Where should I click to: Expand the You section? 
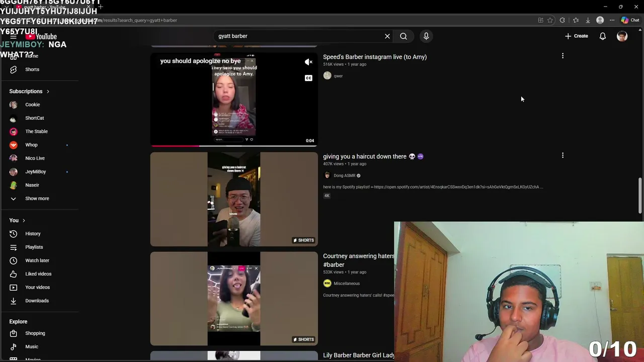[x=17, y=220]
